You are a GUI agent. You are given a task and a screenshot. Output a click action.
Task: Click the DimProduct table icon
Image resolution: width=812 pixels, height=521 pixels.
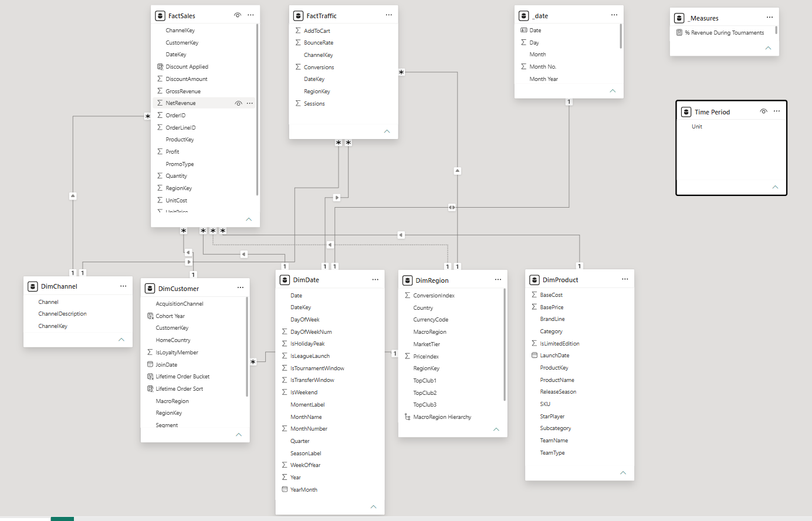coord(534,280)
